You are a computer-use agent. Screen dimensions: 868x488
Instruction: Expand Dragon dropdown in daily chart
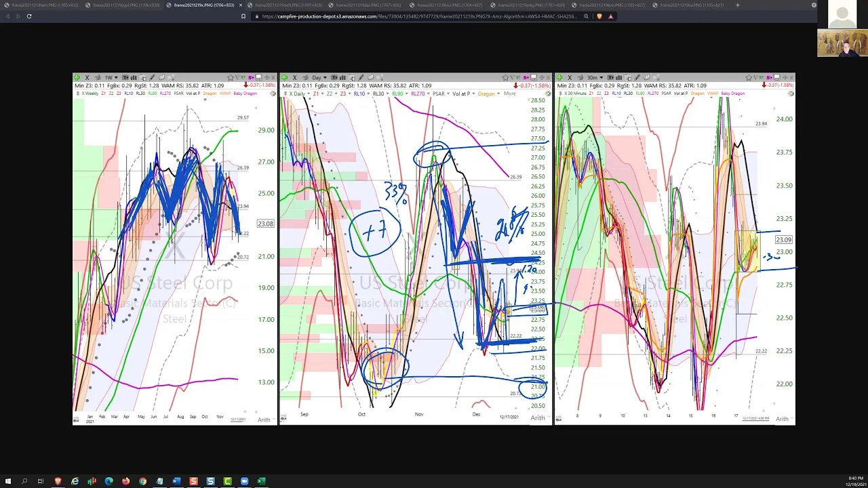(498, 94)
